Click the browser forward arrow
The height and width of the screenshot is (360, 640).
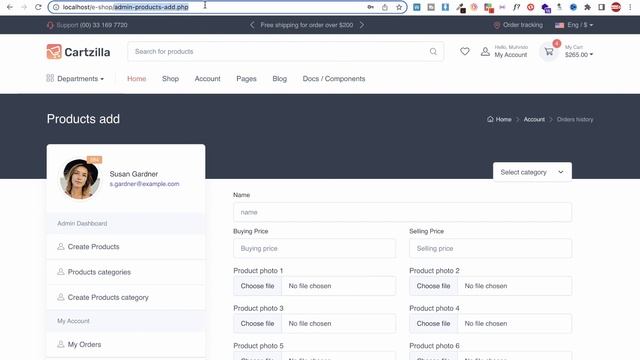[24, 7]
